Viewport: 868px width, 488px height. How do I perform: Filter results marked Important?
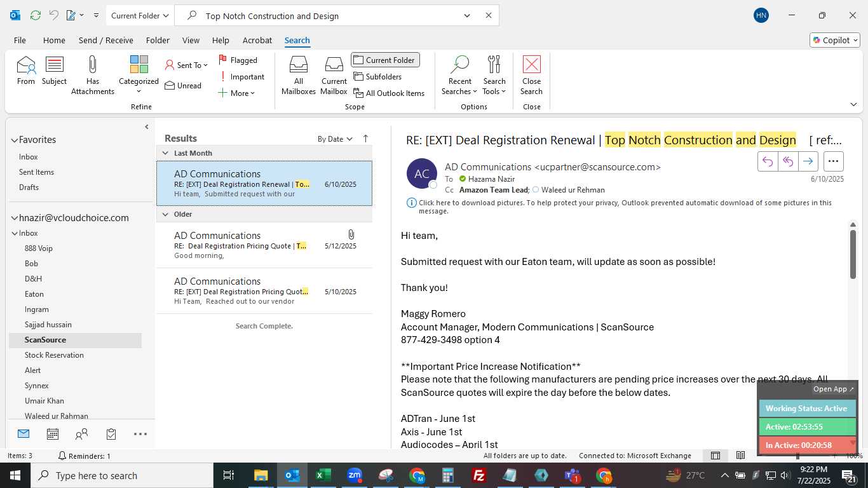click(241, 76)
